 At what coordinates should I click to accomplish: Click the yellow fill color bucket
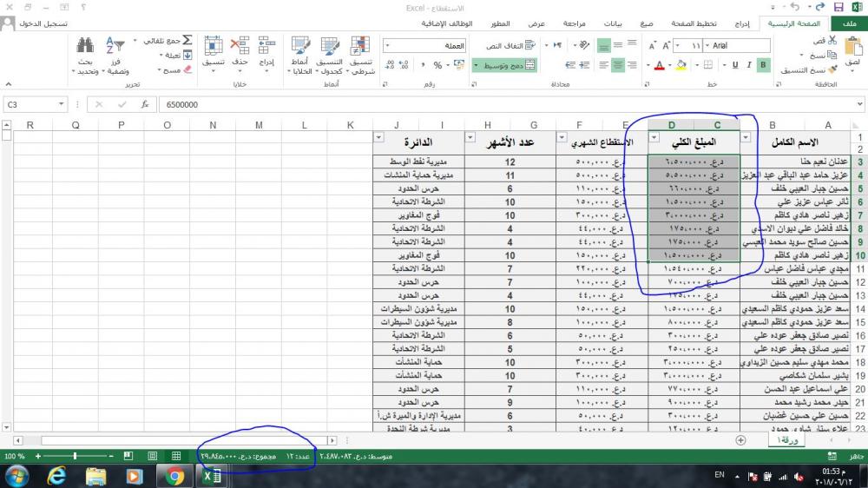coord(681,65)
